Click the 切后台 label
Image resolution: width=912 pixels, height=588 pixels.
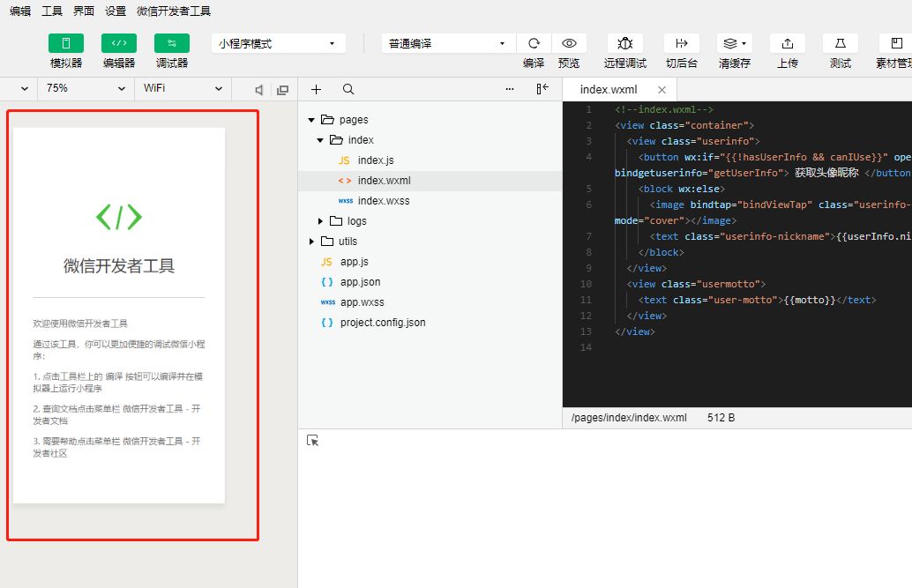tap(682, 63)
